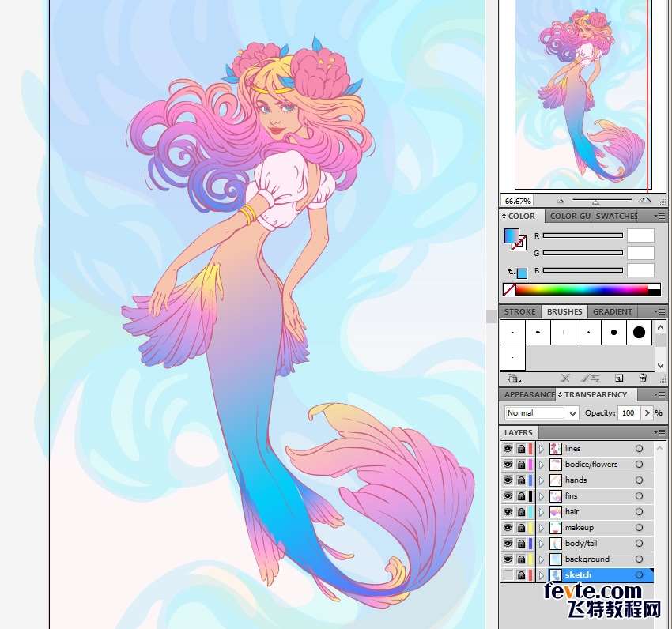Click the target circle for makeup layer

point(639,527)
